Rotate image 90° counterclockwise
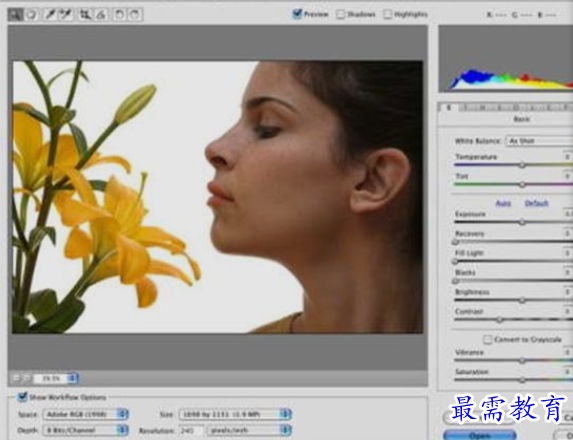Image resolution: width=573 pixels, height=440 pixels. pos(119,15)
